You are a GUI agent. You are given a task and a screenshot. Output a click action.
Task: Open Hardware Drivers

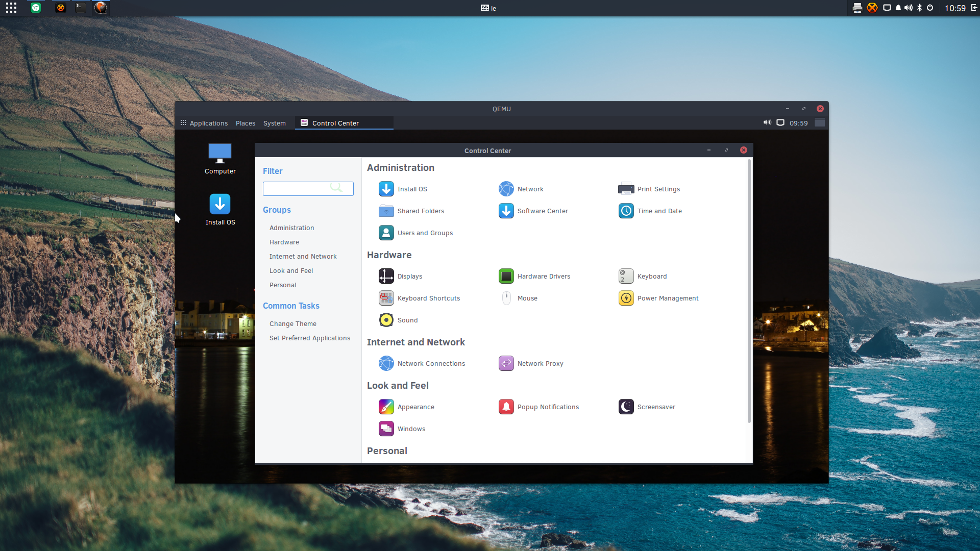(x=534, y=276)
